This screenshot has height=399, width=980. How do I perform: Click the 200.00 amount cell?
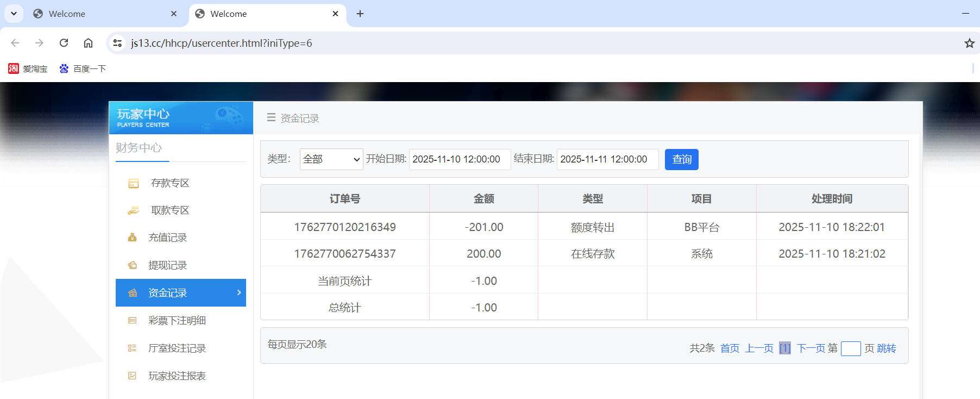484,254
